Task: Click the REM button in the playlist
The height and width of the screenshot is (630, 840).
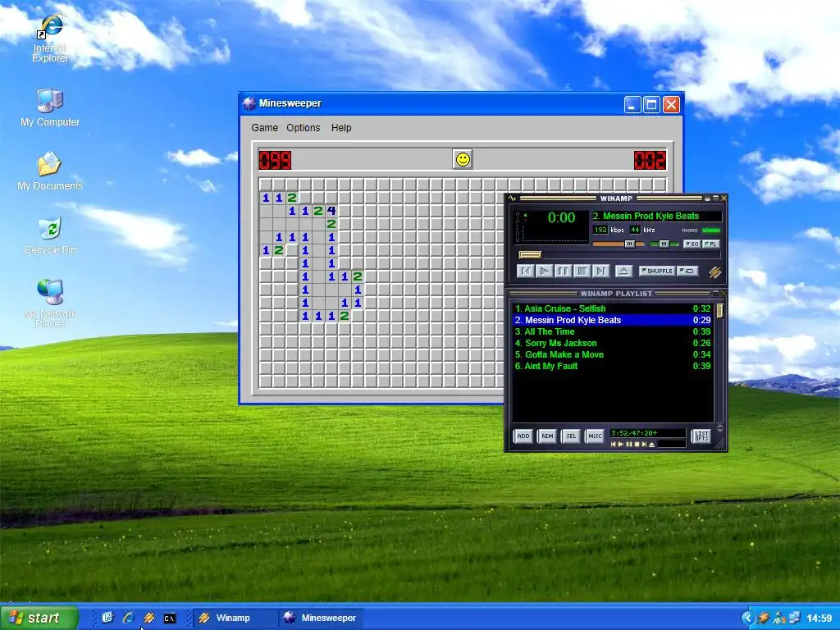Action: [547, 436]
